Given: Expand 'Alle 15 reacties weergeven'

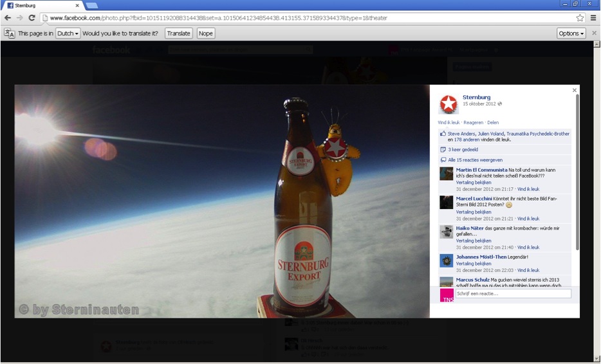Looking at the screenshot, I should [x=476, y=160].
